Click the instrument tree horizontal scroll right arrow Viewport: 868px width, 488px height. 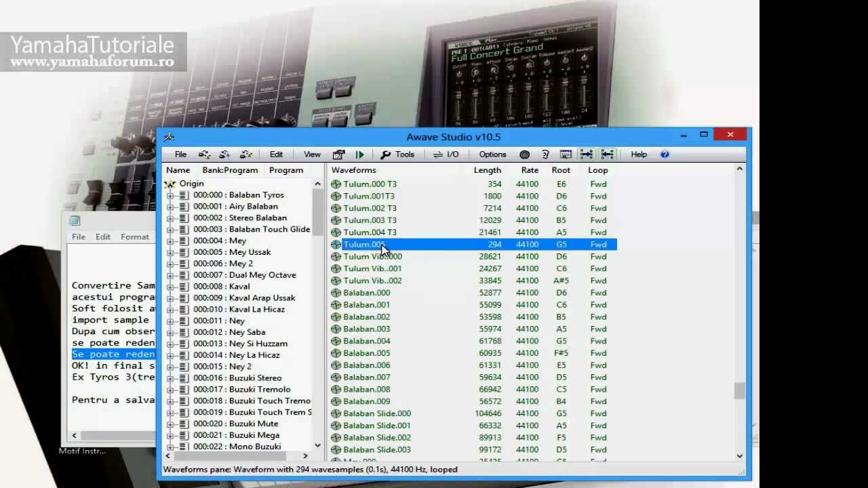pos(305,456)
